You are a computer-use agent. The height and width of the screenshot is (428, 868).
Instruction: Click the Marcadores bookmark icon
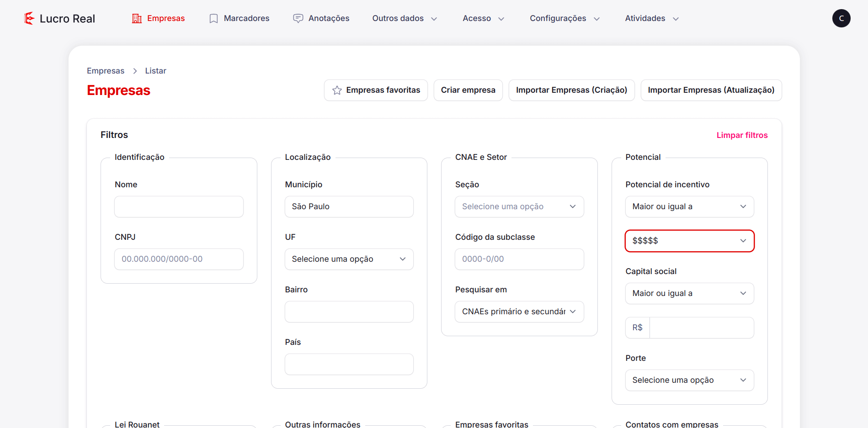point(213,18)
